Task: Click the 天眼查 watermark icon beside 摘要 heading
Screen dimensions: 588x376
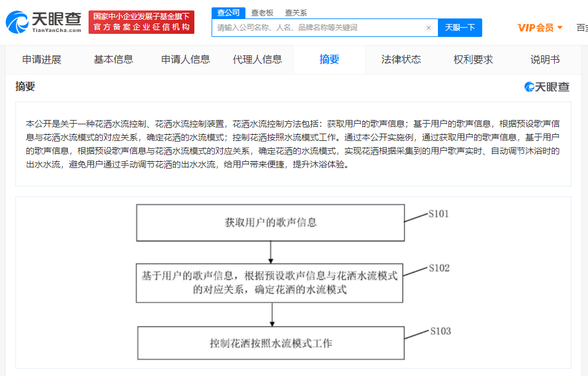Action: pos(531,87)
